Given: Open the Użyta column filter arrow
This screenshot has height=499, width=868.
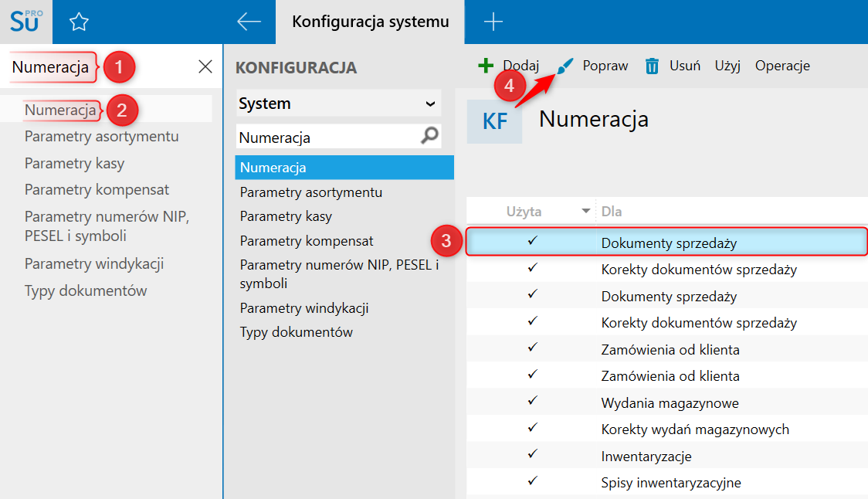Looking at the screenshot, I should [x=586, y=211].
